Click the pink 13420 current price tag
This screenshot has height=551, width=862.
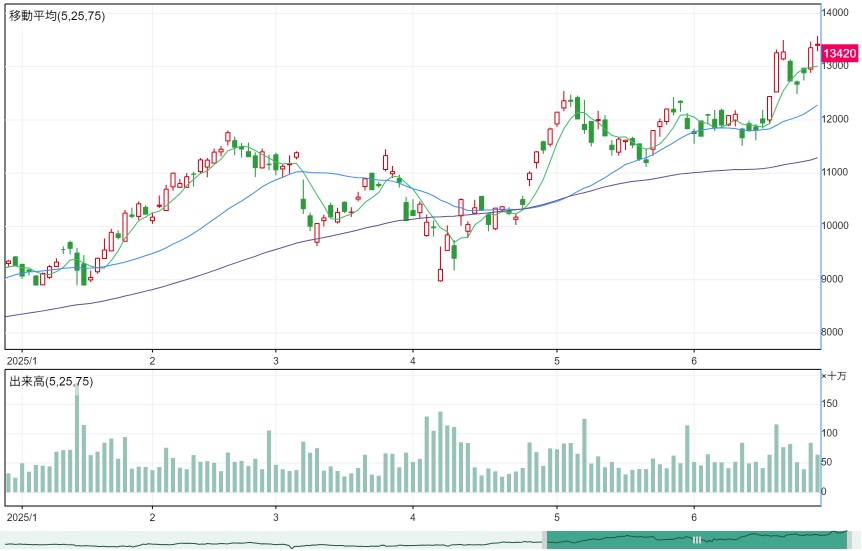click(x=839, y=53)
